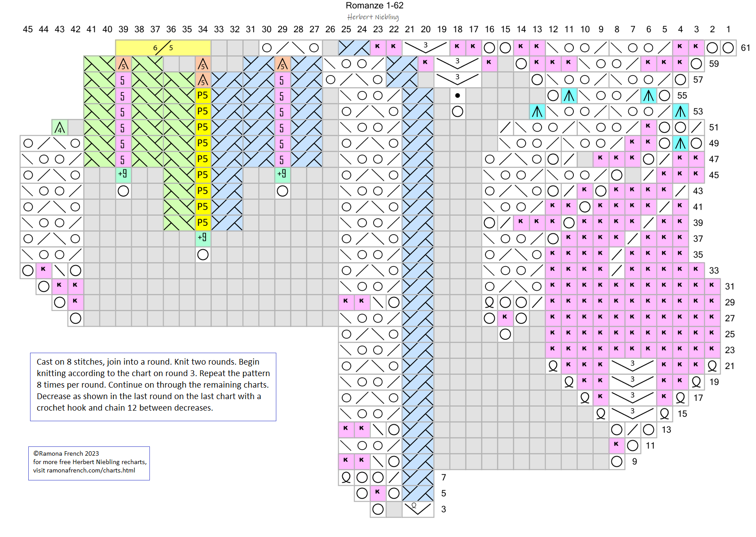Image resolution: width=756 pixels, height=537 pixels.
Task: Select the pink K cell in row 11
Action: (x=616, y=445)
